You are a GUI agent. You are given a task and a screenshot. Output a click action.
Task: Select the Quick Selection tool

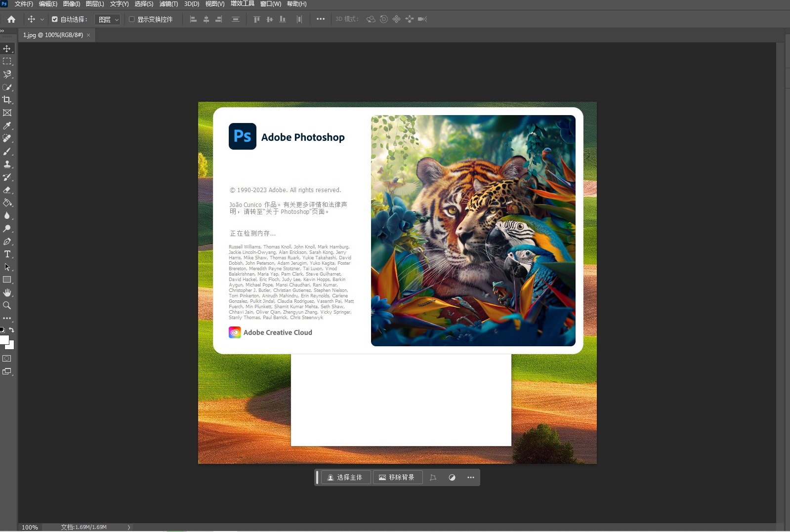7,87
